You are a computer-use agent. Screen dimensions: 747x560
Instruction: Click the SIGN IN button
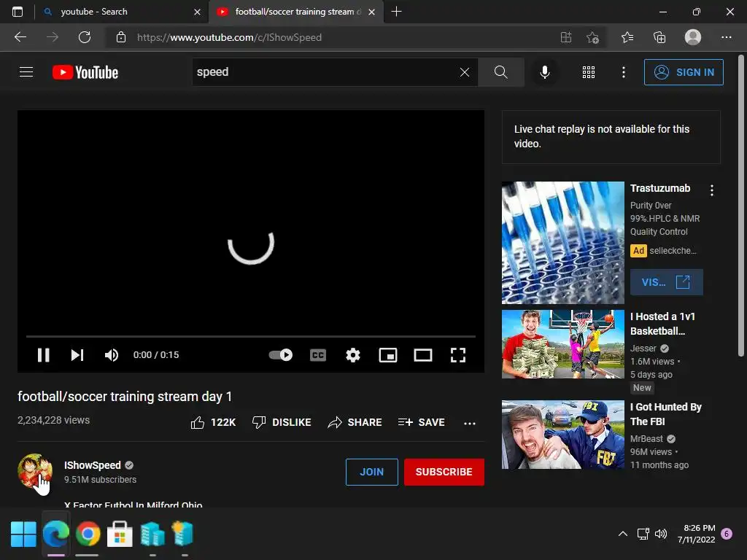point(684,72)
